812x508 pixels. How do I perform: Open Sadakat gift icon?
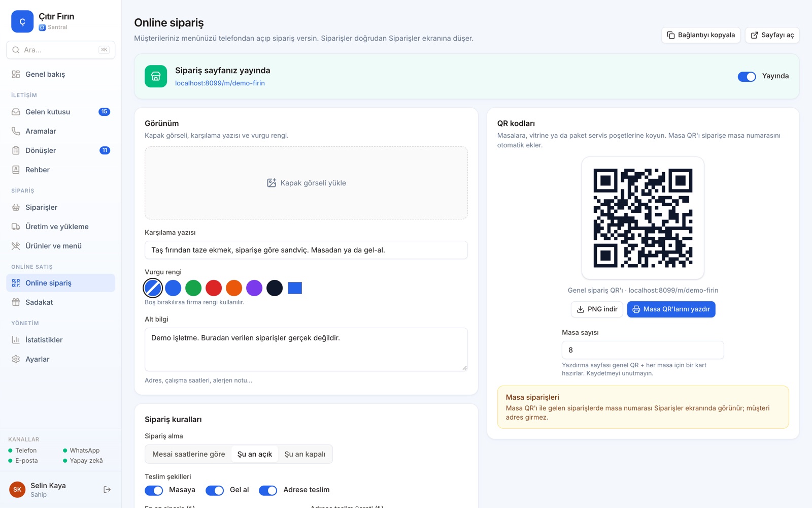(16, 302)
